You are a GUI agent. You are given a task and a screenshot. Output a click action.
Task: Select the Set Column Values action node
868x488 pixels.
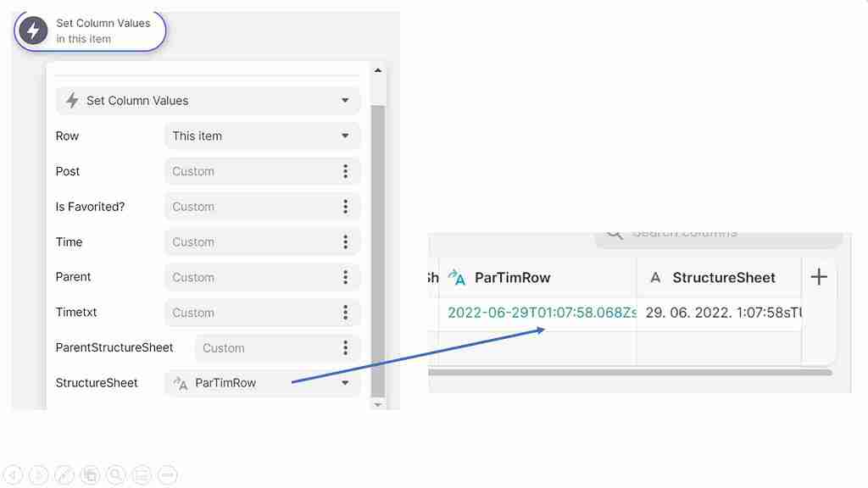click(90, 31)
